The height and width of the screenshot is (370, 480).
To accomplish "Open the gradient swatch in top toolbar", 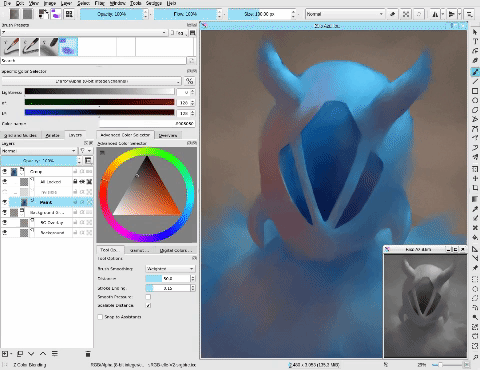I will point(14,14).
